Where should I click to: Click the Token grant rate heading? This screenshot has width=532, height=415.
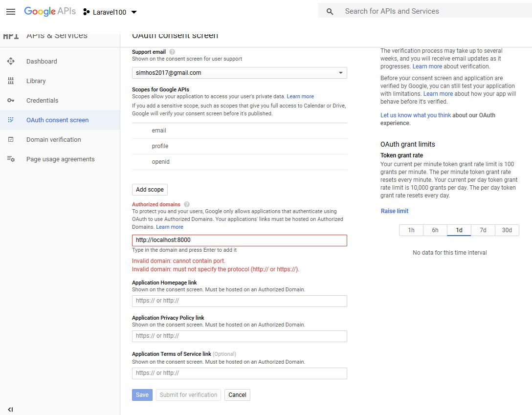click(x=402, y=155)
